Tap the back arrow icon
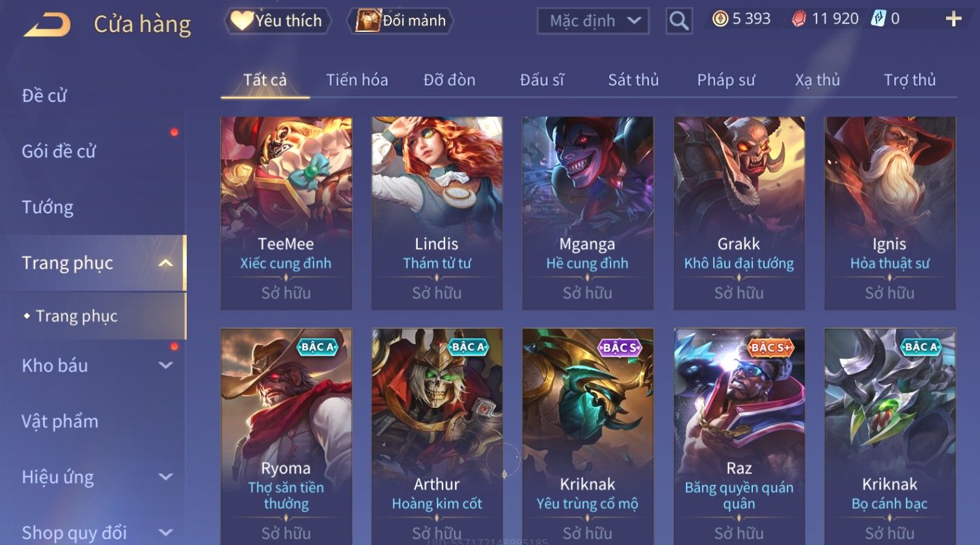980x545 pixels. click(47, 25)
